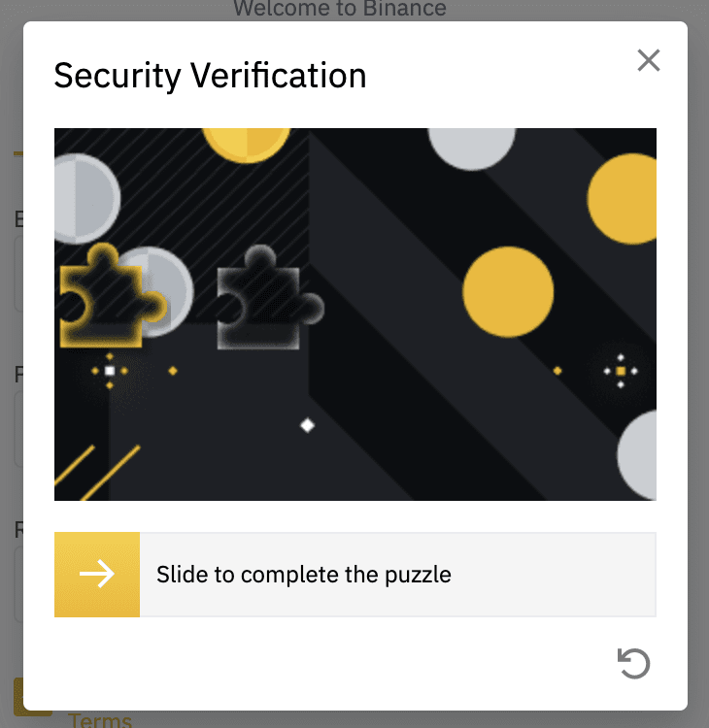The width and height of the screenshot is (709, 728).
Task: Click the Welcome to Binance heading
Action: 340,10
